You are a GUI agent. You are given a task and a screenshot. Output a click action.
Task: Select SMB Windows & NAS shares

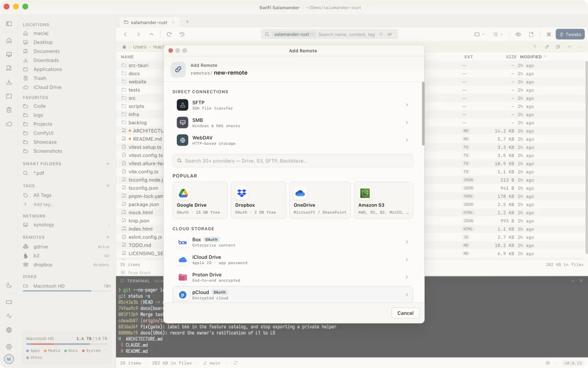293,123
